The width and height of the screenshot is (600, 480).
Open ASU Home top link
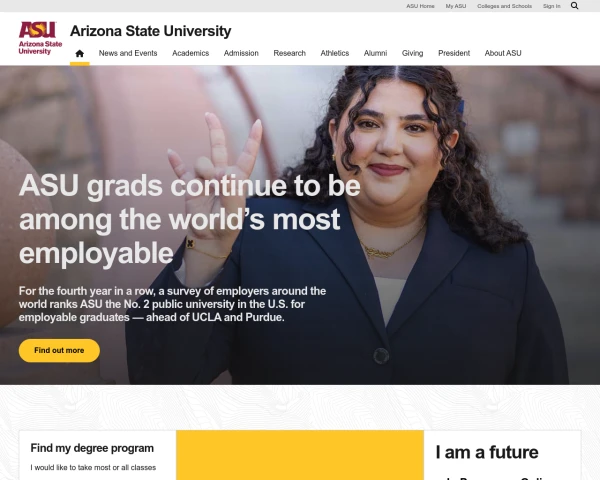pyautogui.click(x=420, y=6)
